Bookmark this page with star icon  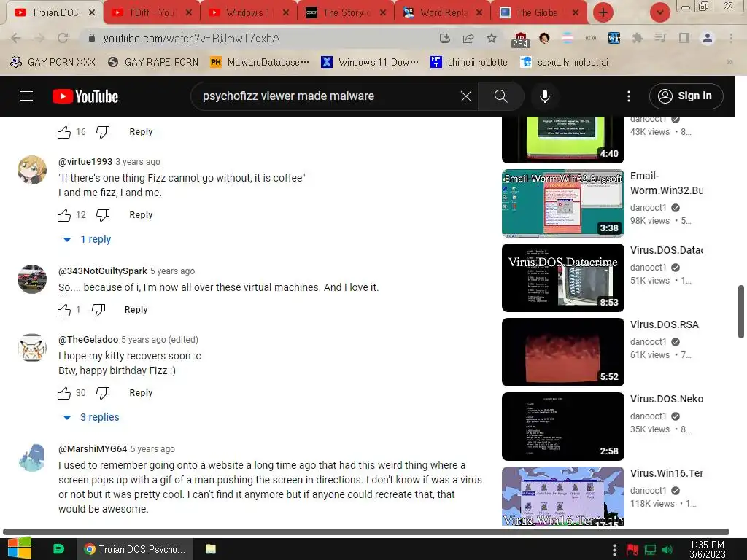(x=492, y=38)
